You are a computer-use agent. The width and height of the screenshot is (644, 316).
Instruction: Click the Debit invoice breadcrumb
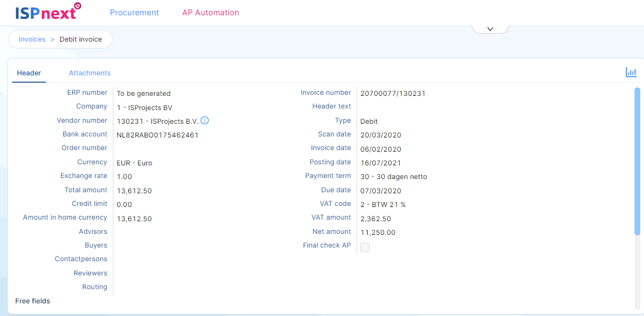(81, 39)
